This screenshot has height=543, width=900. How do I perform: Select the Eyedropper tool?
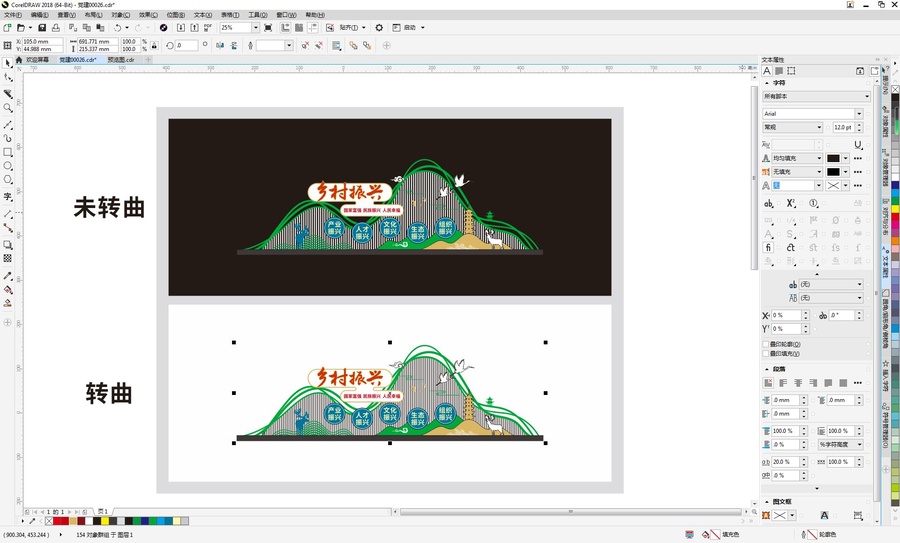pyautogui.click(x=7, y=276)
